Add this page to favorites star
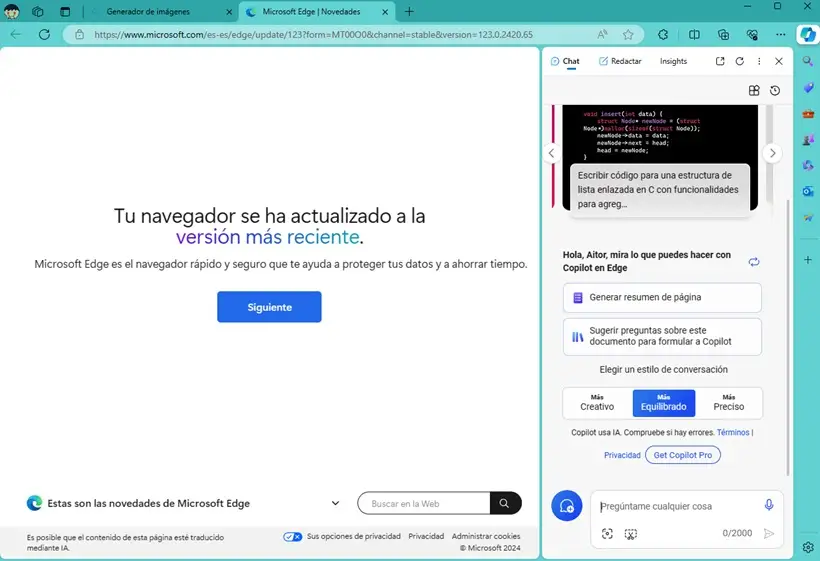This screenshot has height=561, width=820. tap(628, 35)
